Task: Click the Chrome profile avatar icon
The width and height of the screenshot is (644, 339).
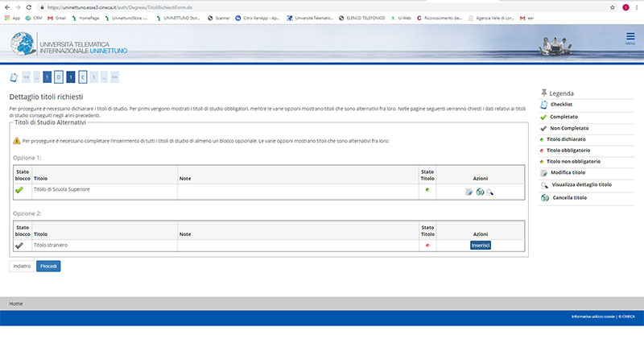Action: (625, 6)
